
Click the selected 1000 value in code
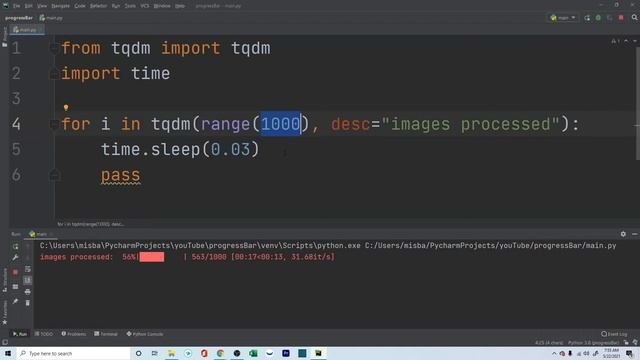click(281, 124)
